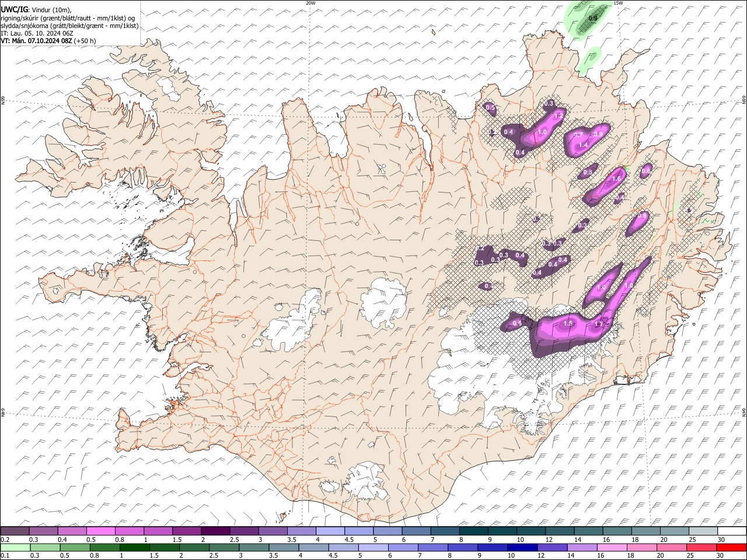747x560 pixels.
Task: Select the 0.6 snowfall value on the map
Action: (x=645, y=172)
